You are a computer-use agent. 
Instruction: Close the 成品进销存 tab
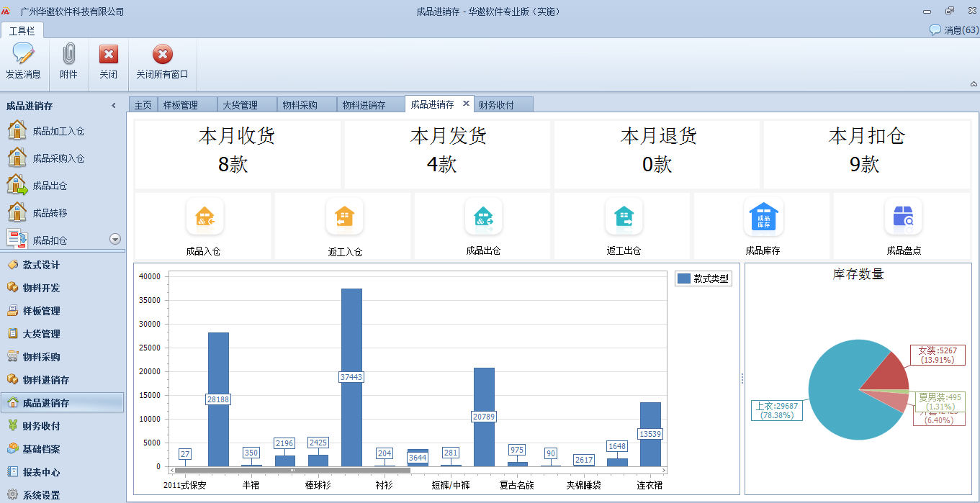466,104
